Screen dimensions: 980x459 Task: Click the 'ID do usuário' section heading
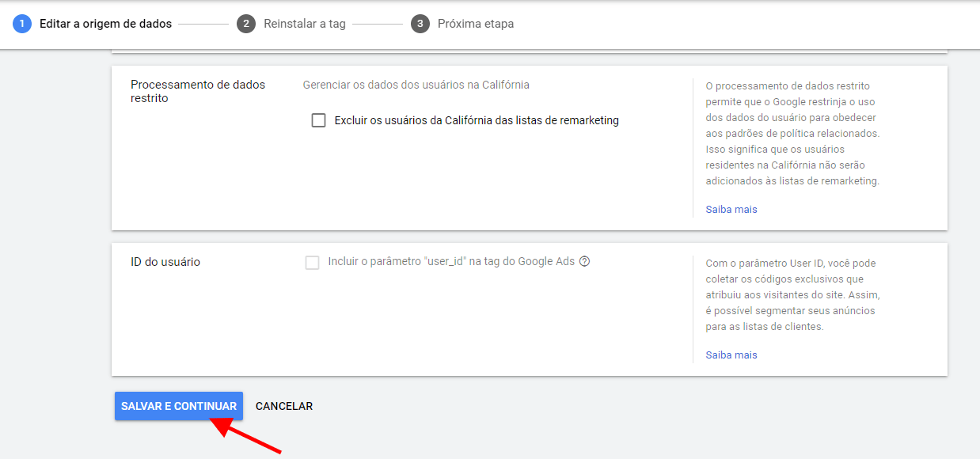coord(165,262)
